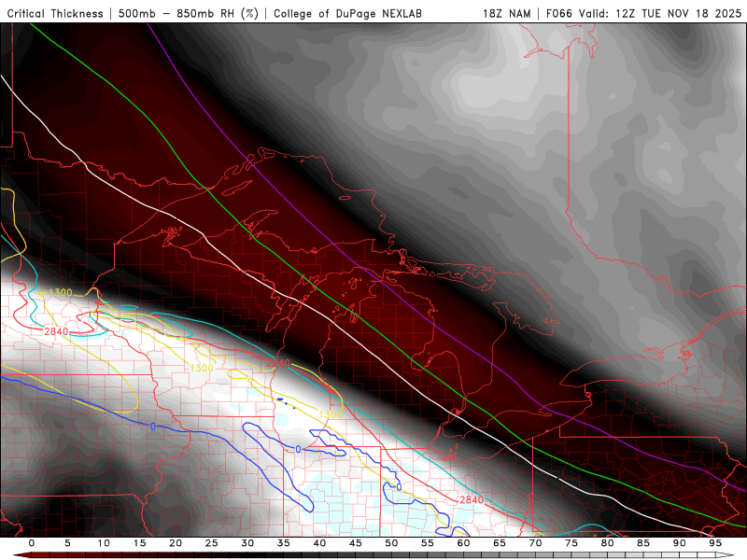
Task: Click the color bar's '10' tick label
Action: 104,543
